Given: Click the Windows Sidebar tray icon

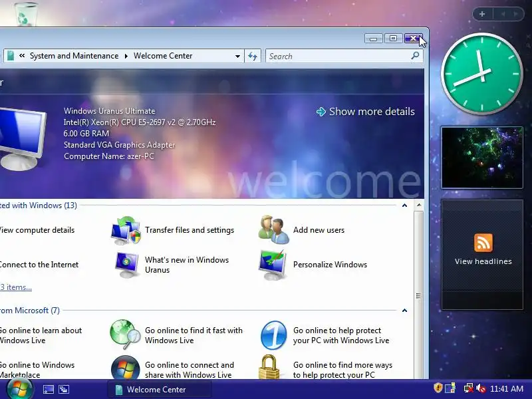Looking at the screenshot, I should pos(450,388).
